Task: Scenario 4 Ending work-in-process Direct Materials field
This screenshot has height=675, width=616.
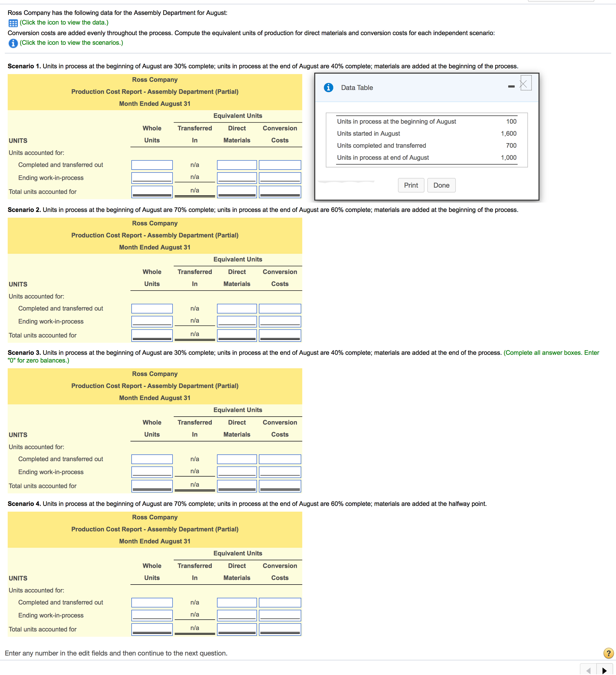Action: click(x=237, y=615)
